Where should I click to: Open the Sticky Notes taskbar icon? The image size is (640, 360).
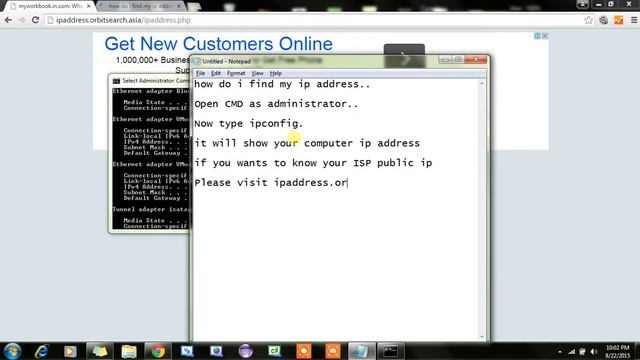pyautogui.click(x=99, y=351)
